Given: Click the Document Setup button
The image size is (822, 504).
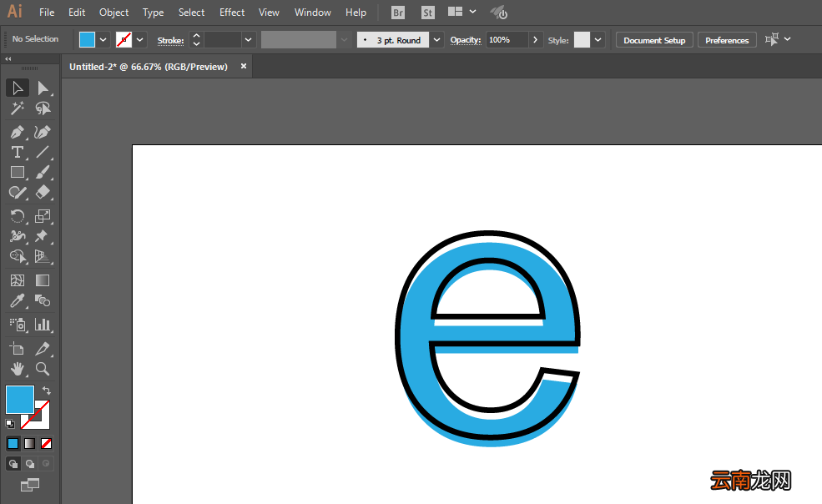Looking at the screenshot, I should (654, 40).
